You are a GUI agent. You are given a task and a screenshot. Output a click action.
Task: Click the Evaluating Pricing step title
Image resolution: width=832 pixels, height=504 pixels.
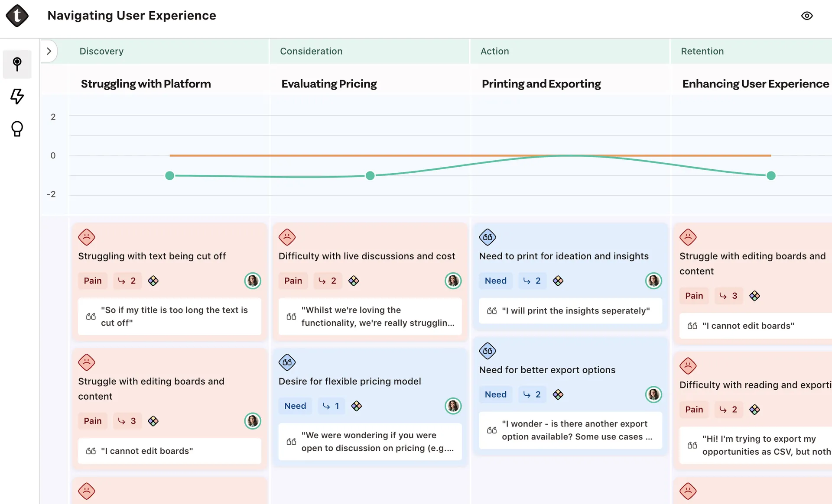pyautogui.click(x=329, y=84)
